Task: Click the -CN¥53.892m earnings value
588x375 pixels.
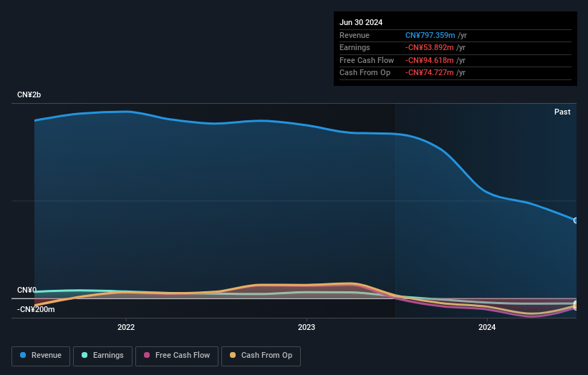Action: pos(430,47)
